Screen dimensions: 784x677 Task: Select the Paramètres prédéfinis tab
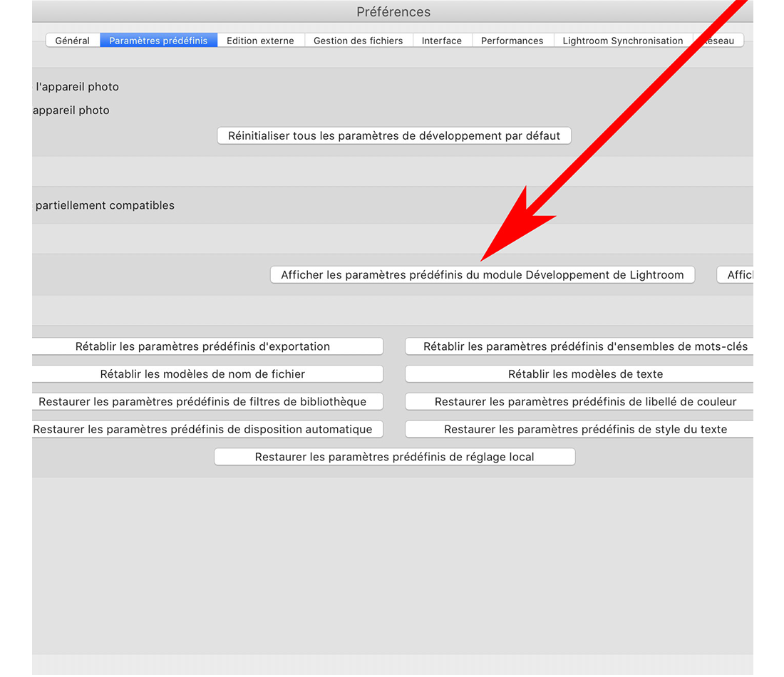158,41
